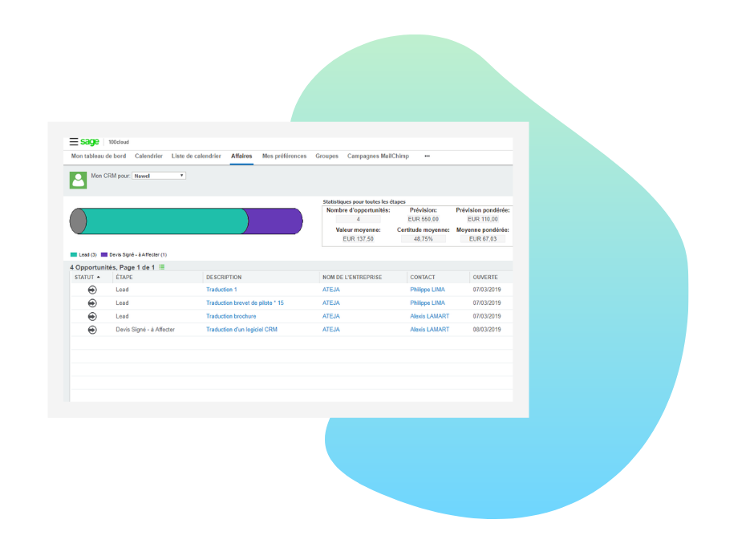Screen dimensions: 754x560
Task: Open the hamburger menu beside the Sage logo
Action: (x=74, y=140)
